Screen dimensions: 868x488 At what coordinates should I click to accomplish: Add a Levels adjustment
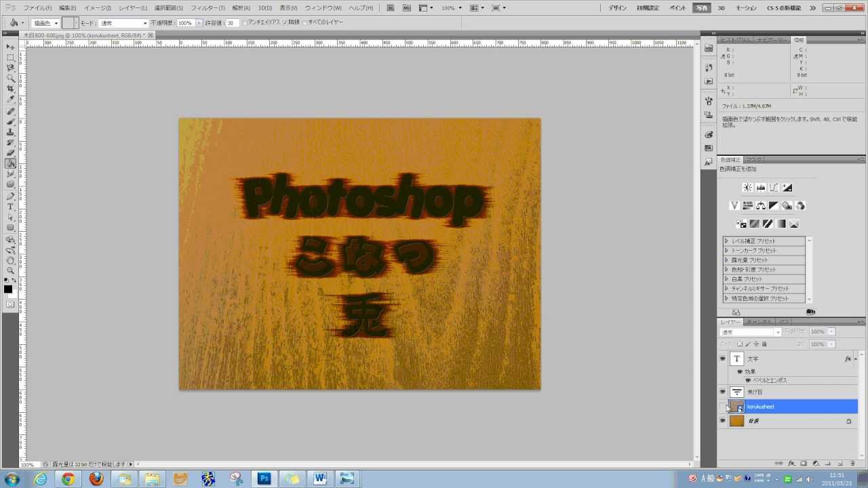pyautogui.click(x=761, y=188)
